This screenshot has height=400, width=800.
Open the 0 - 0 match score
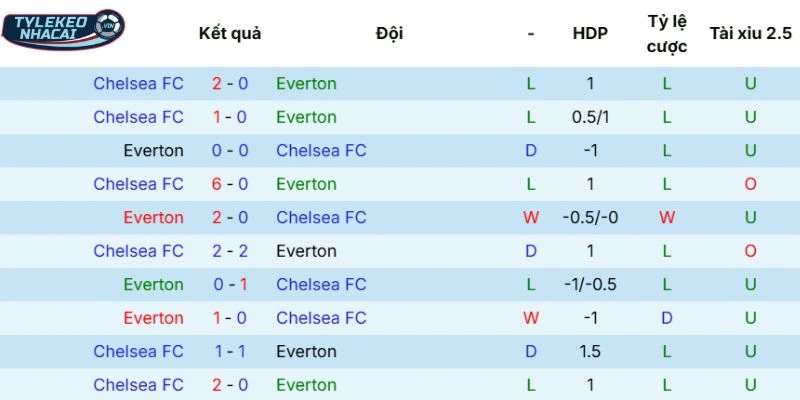point(230,151)
